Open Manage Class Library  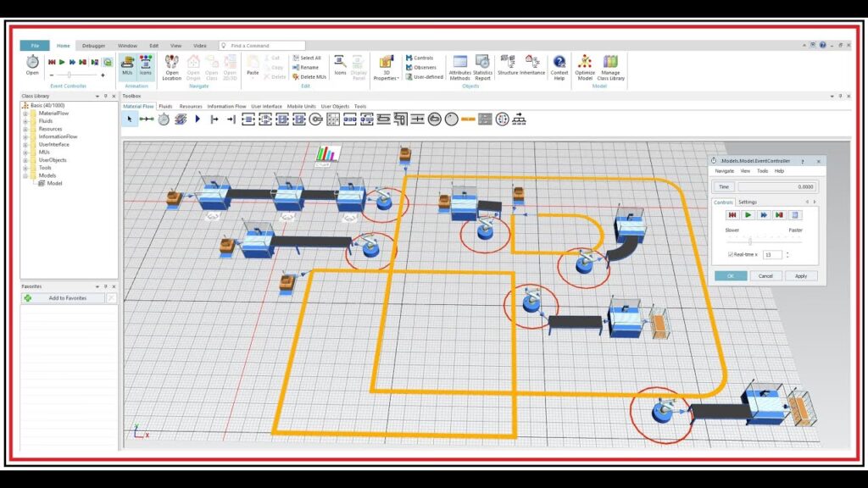click(x=611, y=64)
